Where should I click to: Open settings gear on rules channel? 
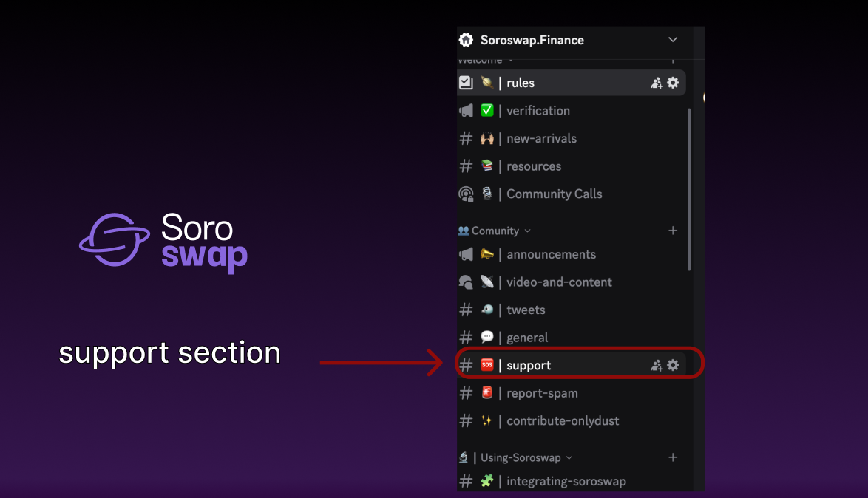pos(673,83)
